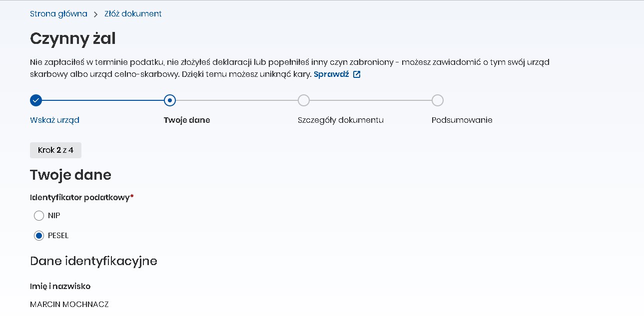
Task: Select the NIP radio button
Action: (39, 216)
